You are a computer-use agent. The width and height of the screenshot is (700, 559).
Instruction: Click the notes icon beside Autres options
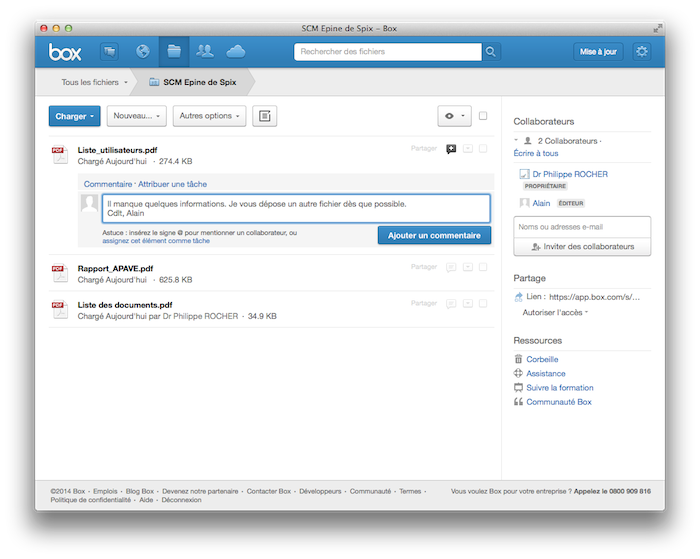tap(264, 116)
